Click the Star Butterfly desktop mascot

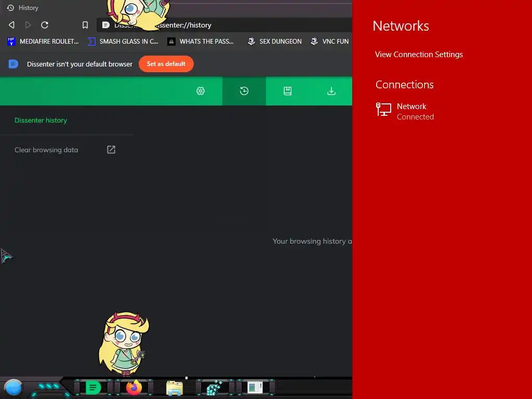coord(124,343)
